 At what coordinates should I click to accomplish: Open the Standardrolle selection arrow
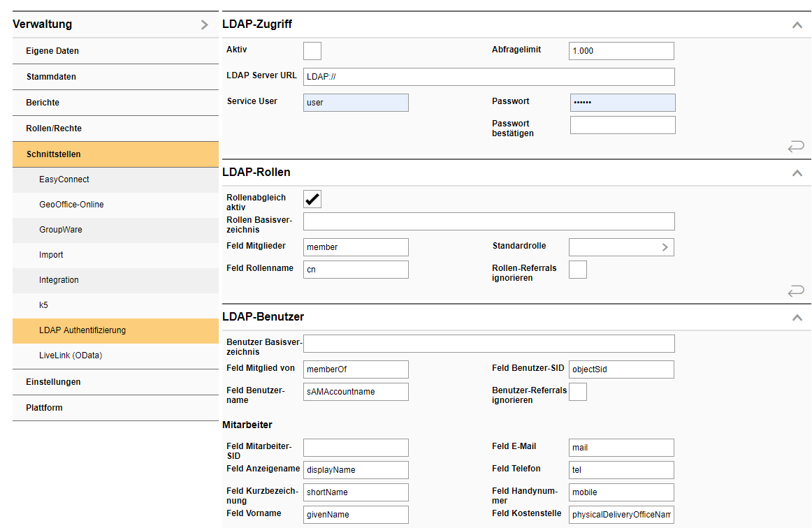point(665,247)
